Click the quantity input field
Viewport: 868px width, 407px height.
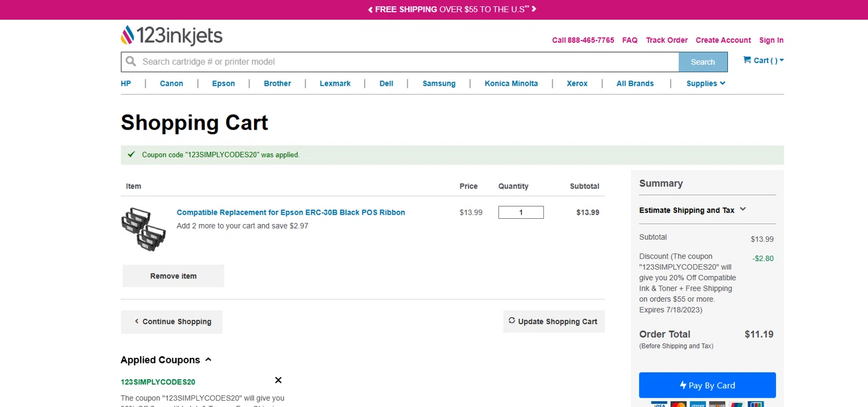tap(521, 212)
